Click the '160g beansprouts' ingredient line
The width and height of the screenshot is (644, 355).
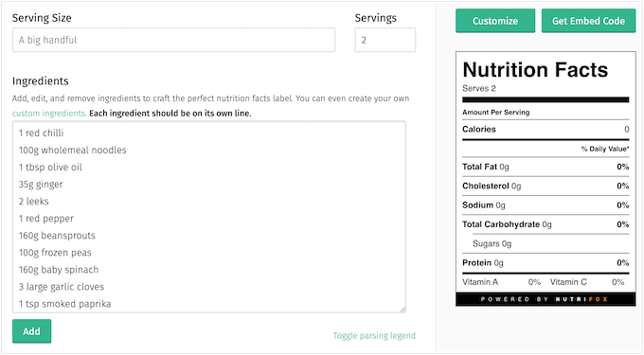point(57,236)
